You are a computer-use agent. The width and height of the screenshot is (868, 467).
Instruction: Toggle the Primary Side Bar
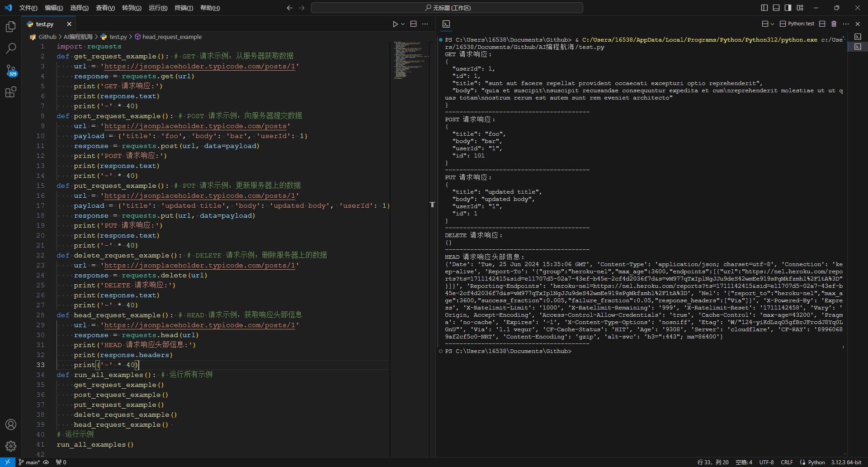point(764,8)
